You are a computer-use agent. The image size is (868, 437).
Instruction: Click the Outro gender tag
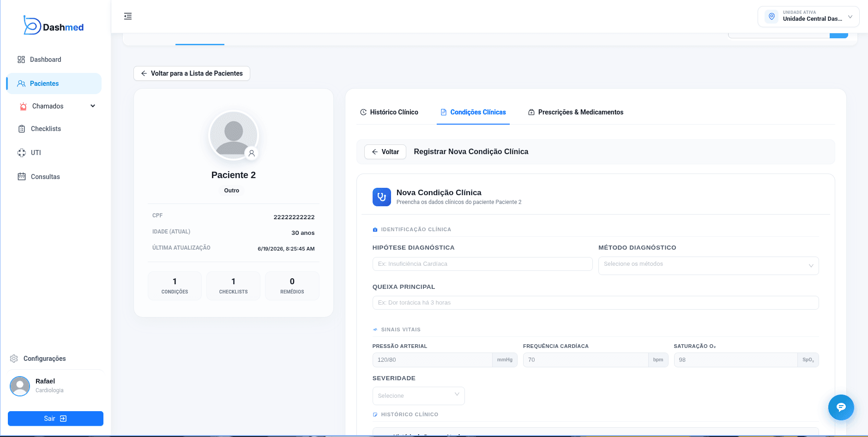pos(232,191)
